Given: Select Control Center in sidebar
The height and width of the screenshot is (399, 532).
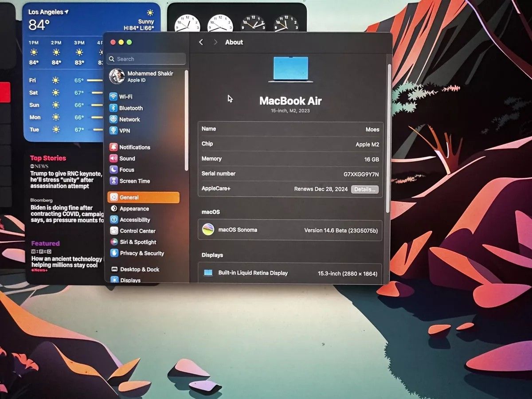Looking at the screenshot, I should pyautogui.click(x=137, y=231).
